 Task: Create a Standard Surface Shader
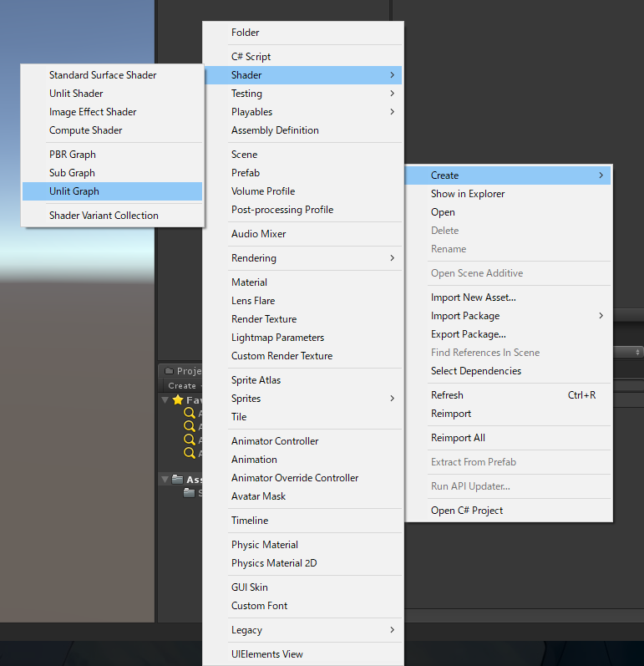tap(112, 75)
